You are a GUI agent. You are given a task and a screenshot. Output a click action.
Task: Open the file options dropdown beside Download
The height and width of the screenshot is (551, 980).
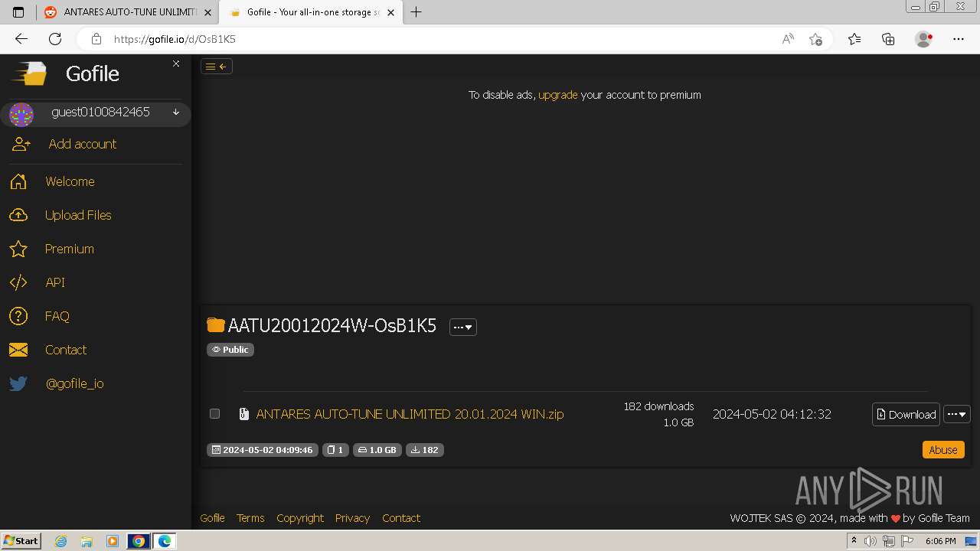point(957,414)
